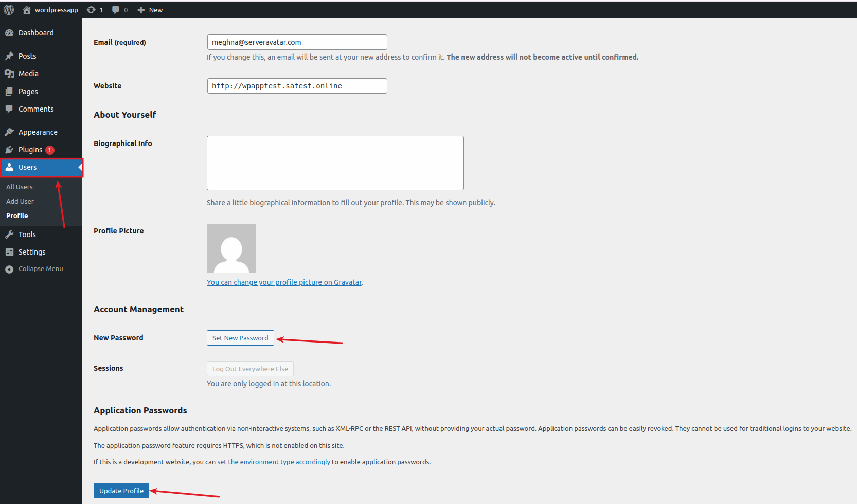The width and height of the screenshot is (857, 504).
Task: Open Settings from the sidebar
Action: click(32, 251)
